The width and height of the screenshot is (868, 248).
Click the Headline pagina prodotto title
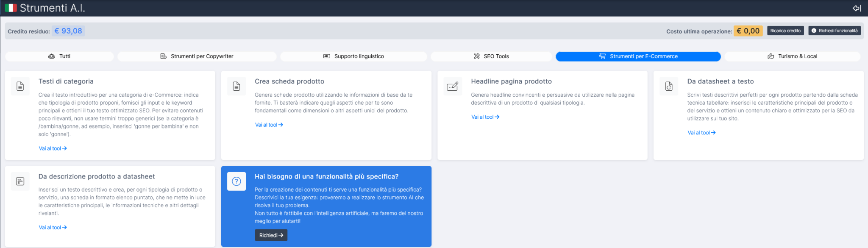click(512, 81)
